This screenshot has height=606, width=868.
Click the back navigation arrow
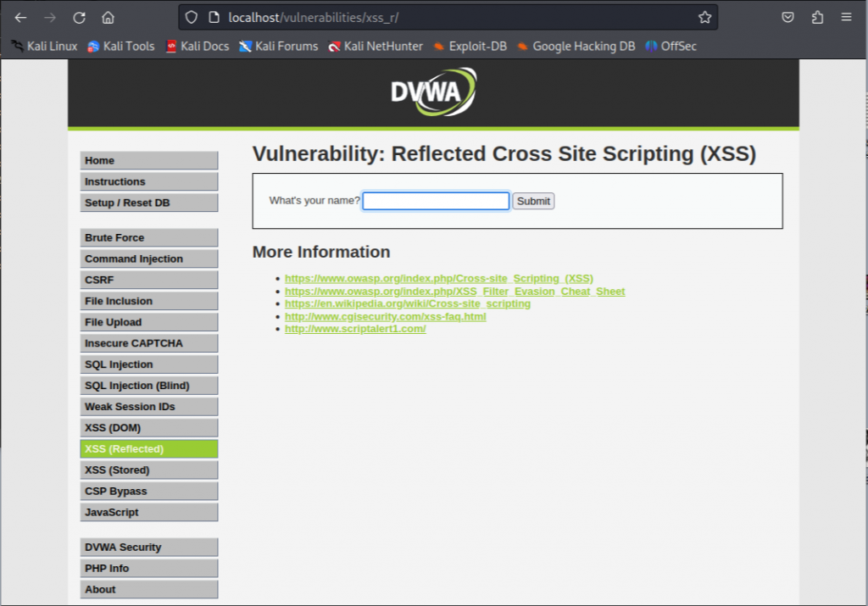21,16
